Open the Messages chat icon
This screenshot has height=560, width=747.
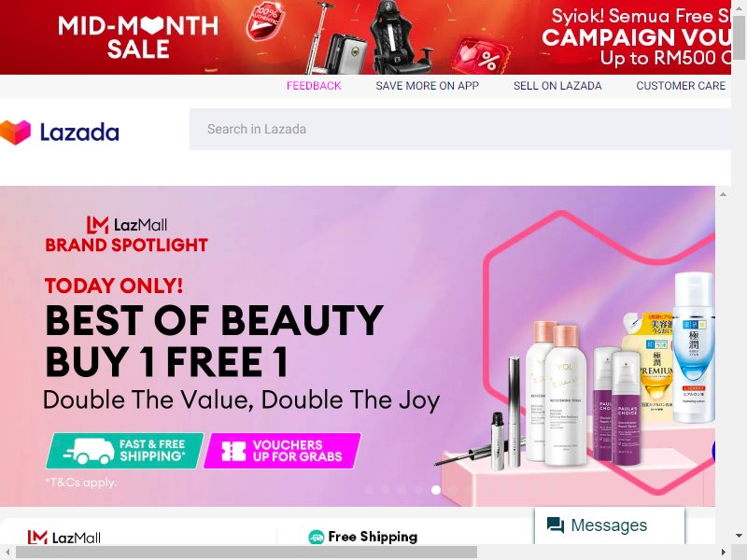click(x=555, y=525)
